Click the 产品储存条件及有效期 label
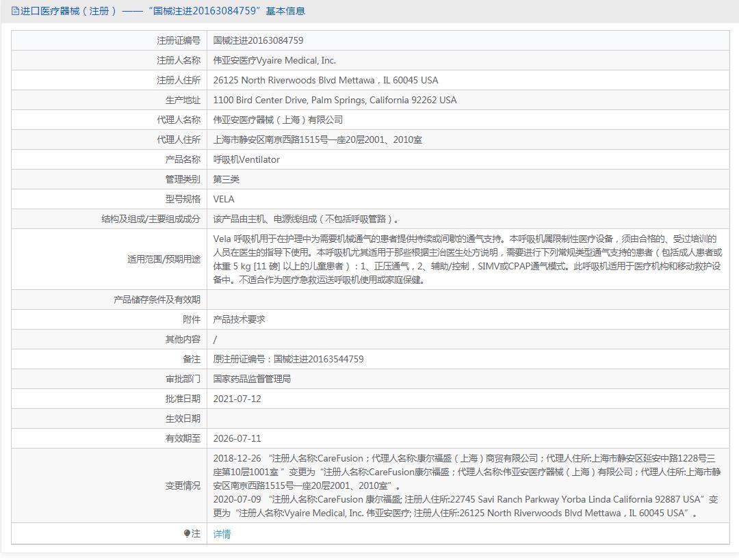739x560 pixels. [157, 299]
